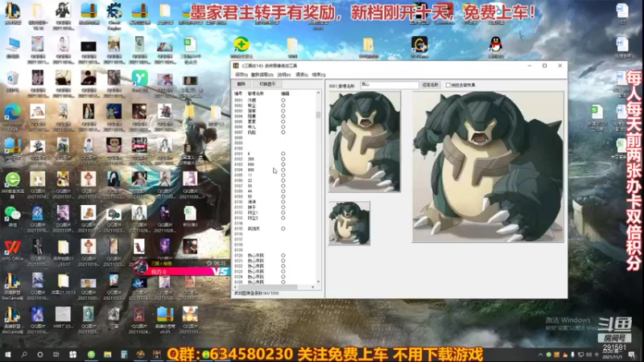
Task: Click the app icon in the tool's title bar
Action: (x=236, y=66)
